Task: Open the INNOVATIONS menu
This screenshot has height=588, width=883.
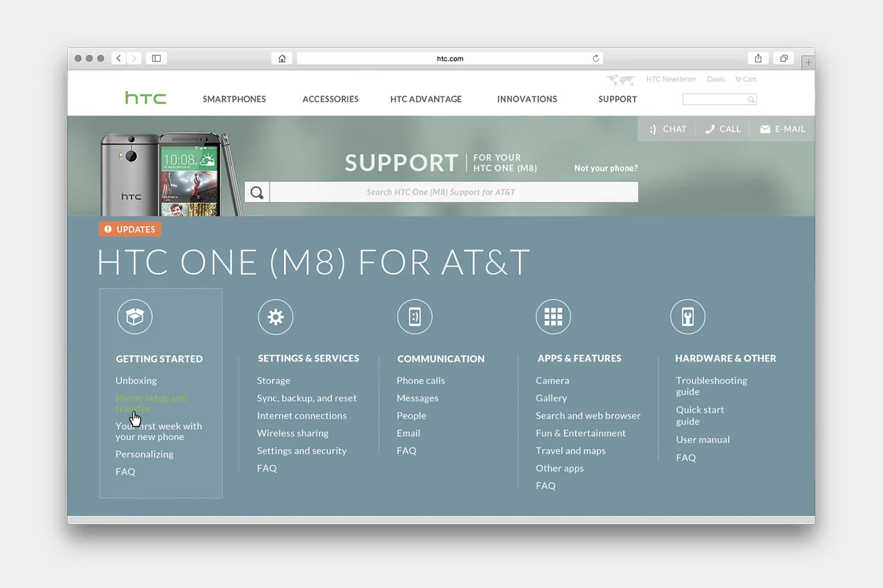Action: click(x=527, y=99)
